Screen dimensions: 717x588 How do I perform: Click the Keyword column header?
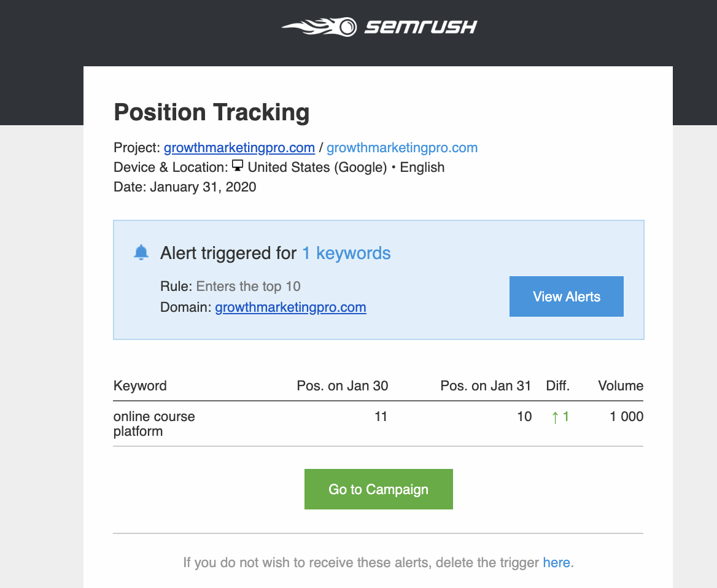click(140, 385)
